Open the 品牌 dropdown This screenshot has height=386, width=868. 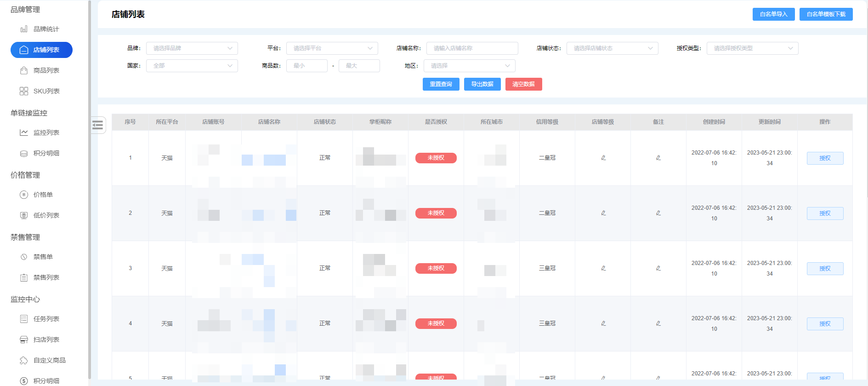(192, 48)
